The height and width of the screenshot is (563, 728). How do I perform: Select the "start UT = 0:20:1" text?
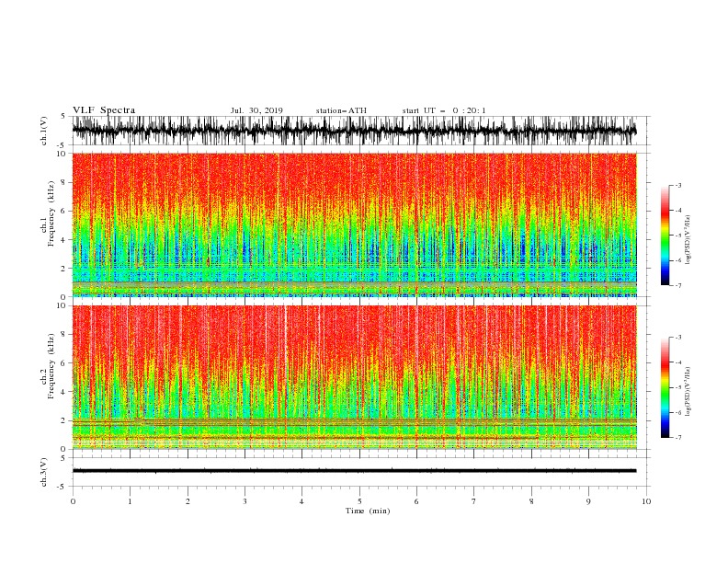444,110
